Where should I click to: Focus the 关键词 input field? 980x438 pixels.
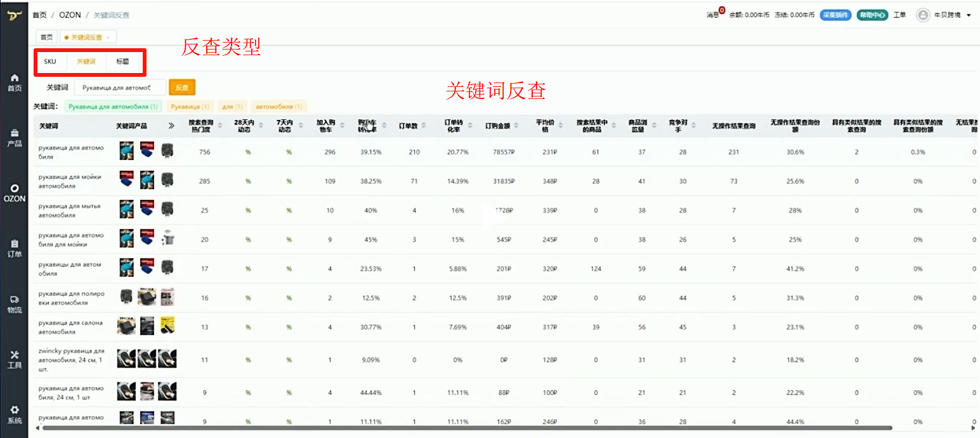[x=120, y=88]
